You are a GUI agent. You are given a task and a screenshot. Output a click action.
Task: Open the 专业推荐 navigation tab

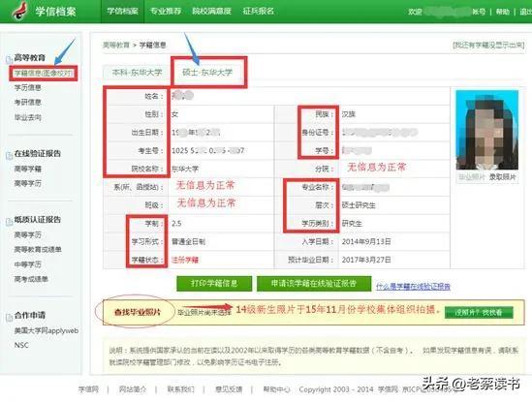point(166,12)
